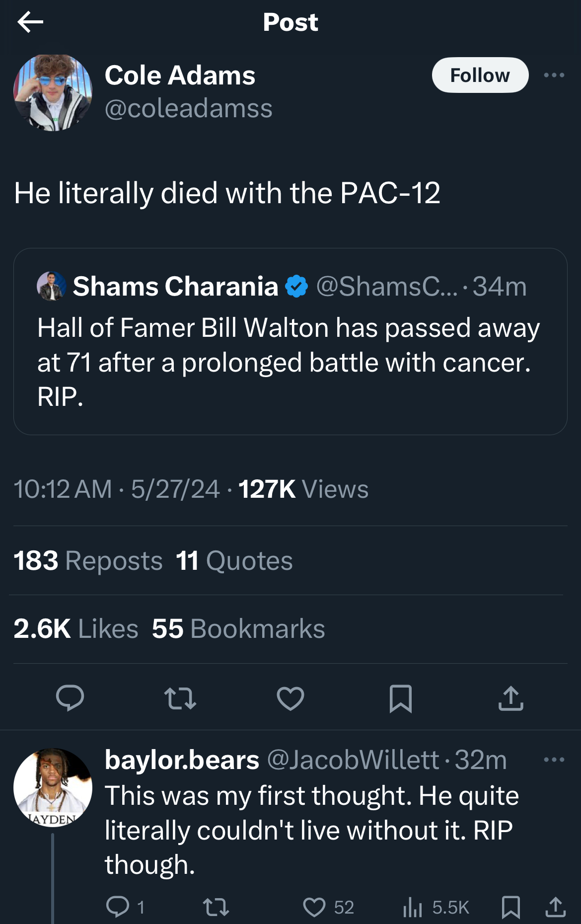Tap the reply icon on main post
The height and width of the screenshot is (924, 581).
70,698
